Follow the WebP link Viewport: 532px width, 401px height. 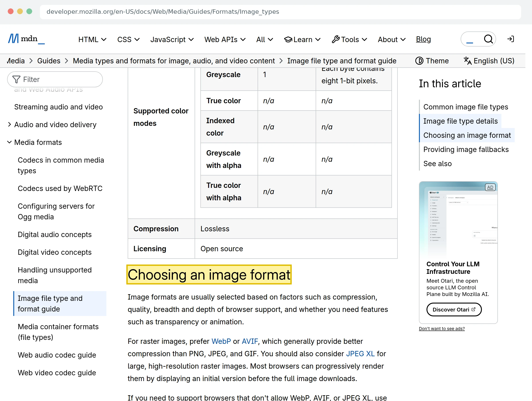click(x=221, y=341)
